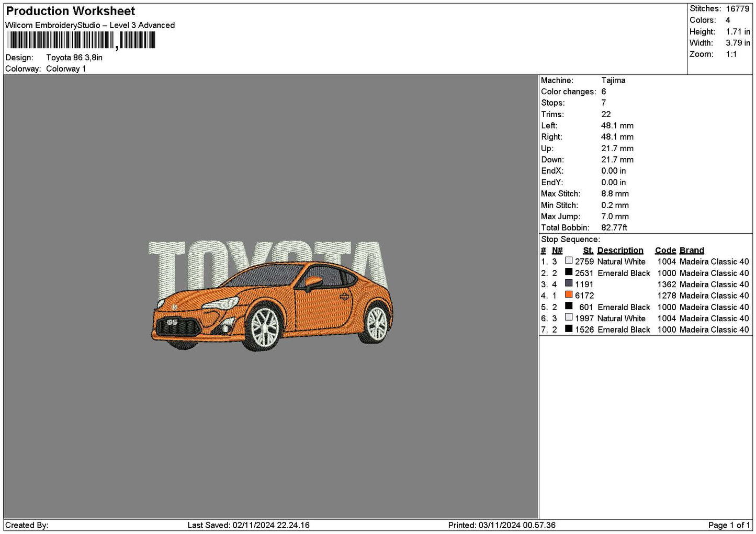Click the 'Last Saved: 02/11/2024 22.24.16' footer

(249, 525)
